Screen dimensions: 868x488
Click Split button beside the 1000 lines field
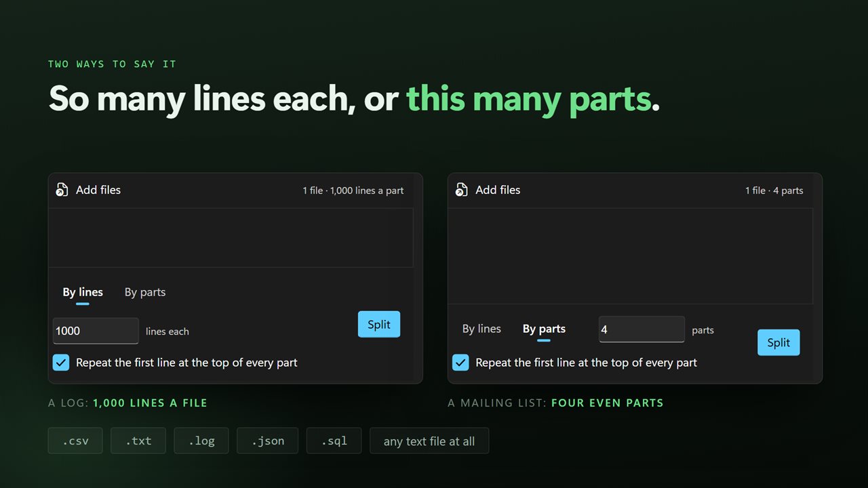pos(379,324)
